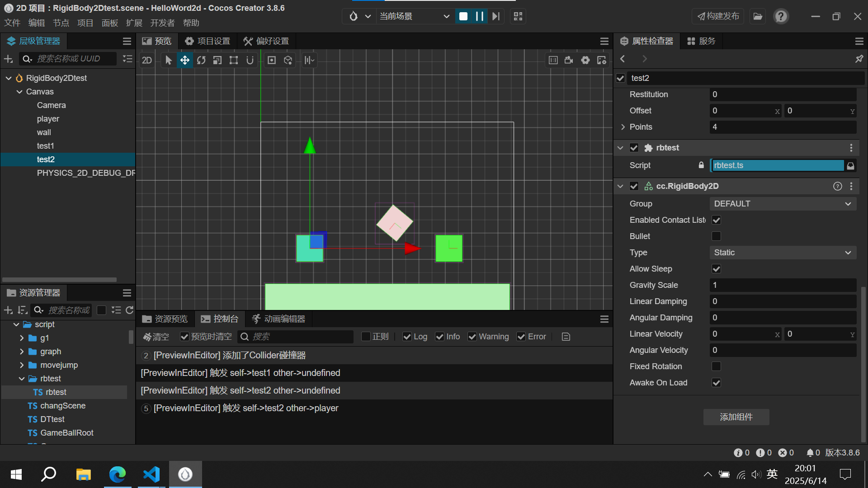Click the refresh assets icon
Viewport: 868px width, 488px height.
[x=129, y=310]
